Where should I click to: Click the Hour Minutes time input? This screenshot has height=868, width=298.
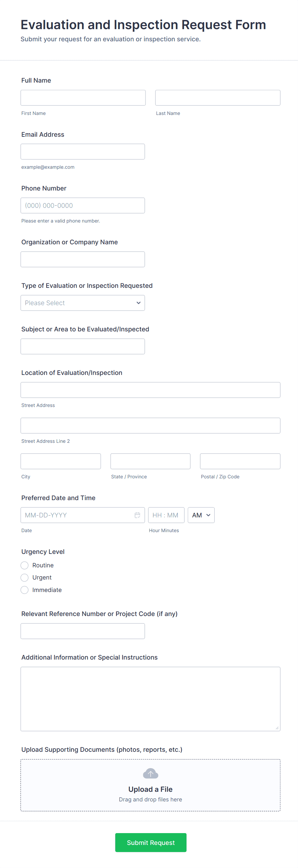[166, 515]
